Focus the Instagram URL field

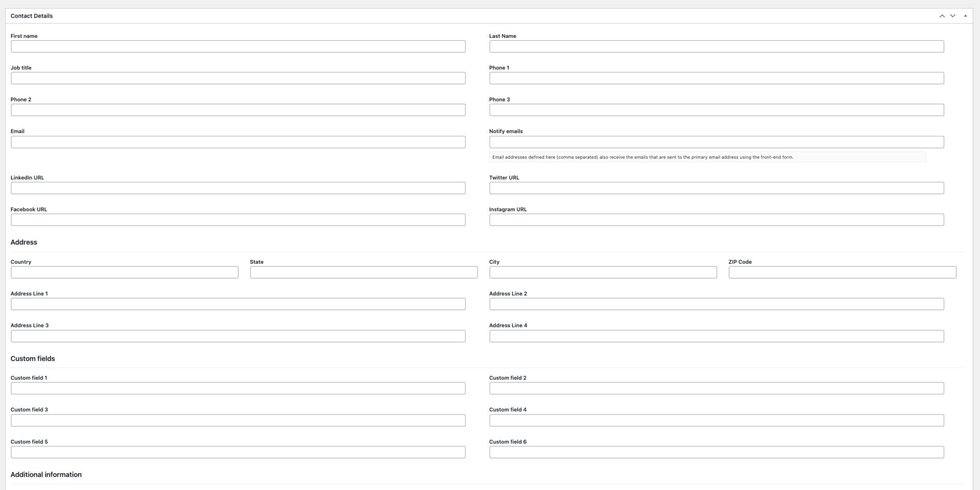pos(716,220)
